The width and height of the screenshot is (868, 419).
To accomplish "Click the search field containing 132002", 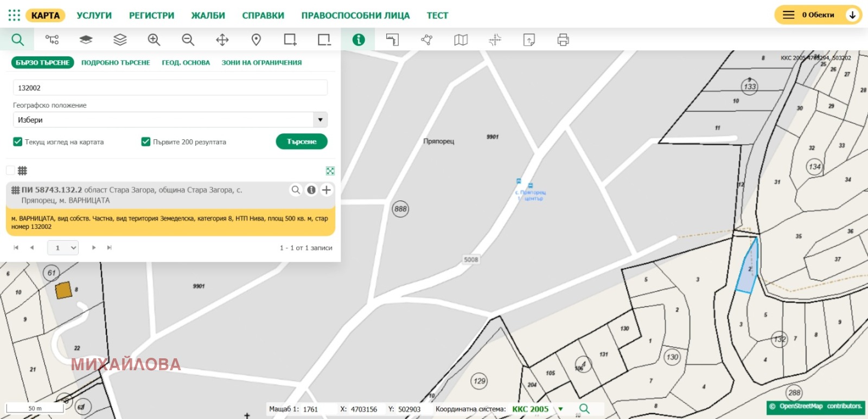I will [170, 88].
